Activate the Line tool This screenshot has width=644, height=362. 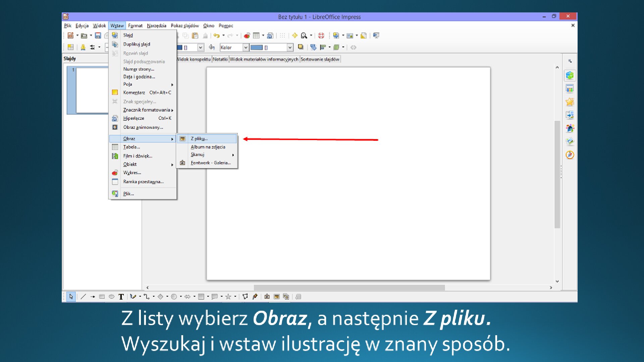coord(83,296)
